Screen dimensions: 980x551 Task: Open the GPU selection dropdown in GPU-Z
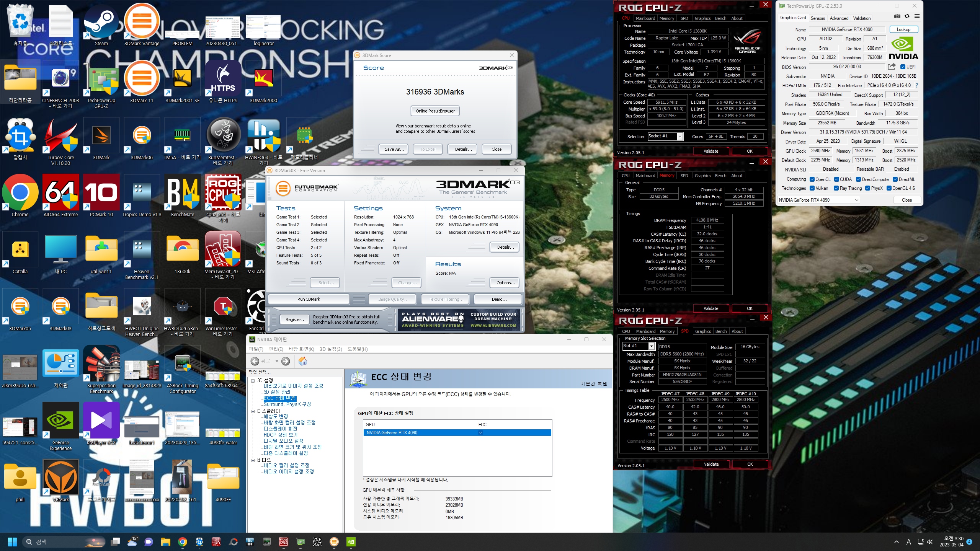[819, 200]
